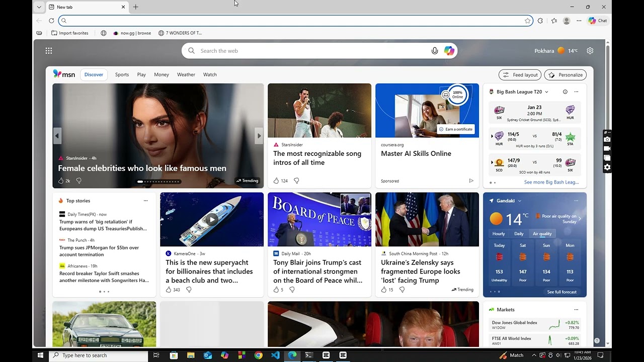Switch to the Watch tab
Viewport: 644px width, 362px height.
tap(210, 74)
